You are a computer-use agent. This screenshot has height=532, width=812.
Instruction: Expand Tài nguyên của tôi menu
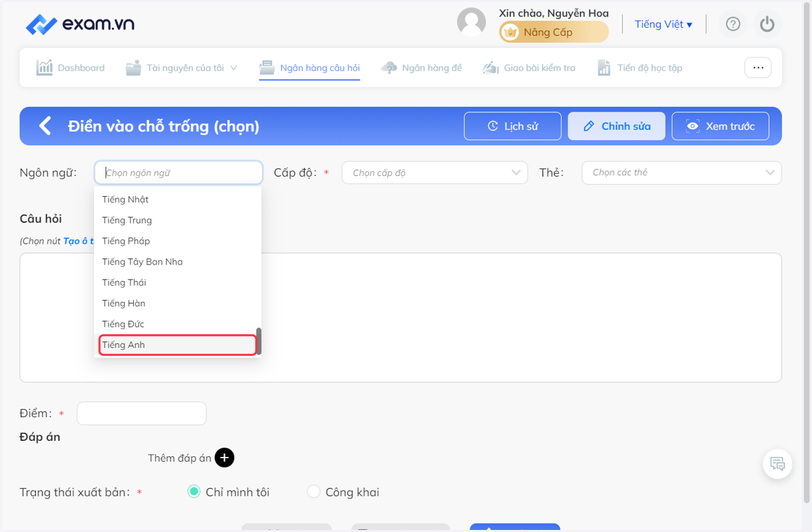point(181,68)
